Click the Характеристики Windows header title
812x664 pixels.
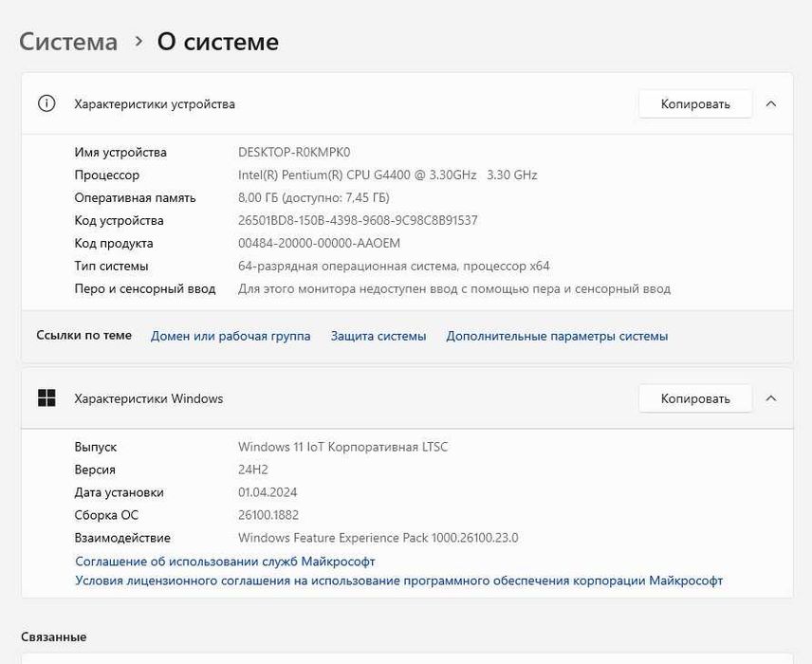click(149, 398)
